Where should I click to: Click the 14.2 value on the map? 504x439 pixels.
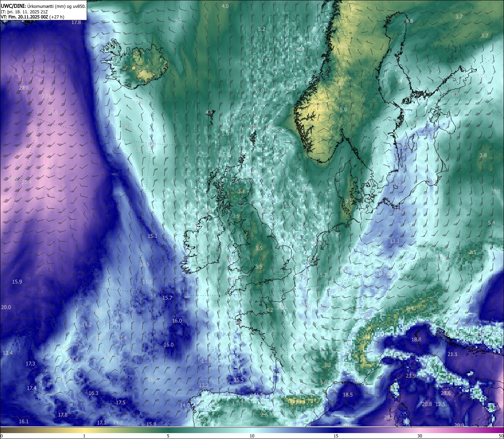click(x=87, y=324)
